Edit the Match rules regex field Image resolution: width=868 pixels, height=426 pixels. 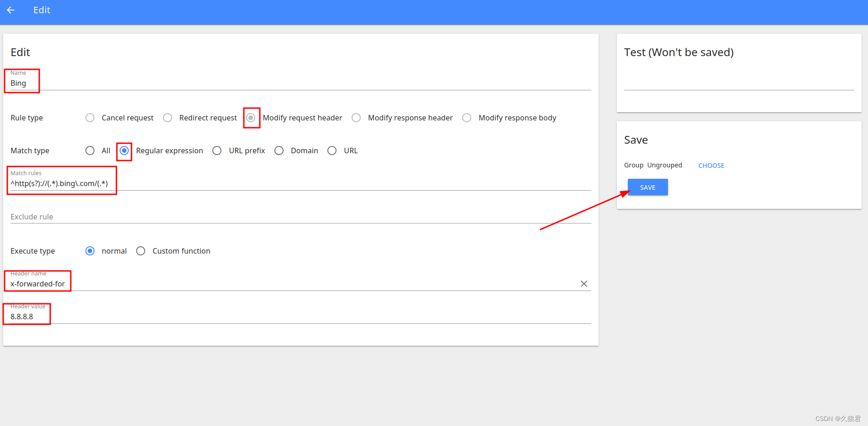(x=300, y=183)
